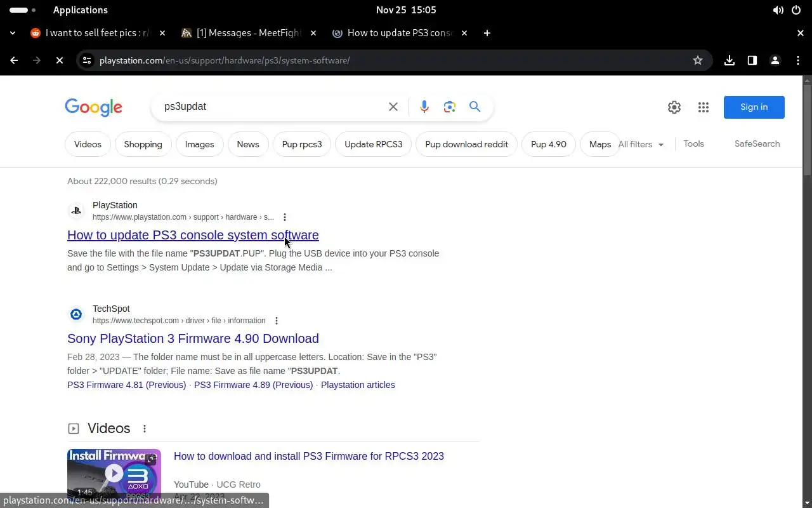Image resolution: width=812 pixels, height=508 pixels.
Task: Clear the Google search box
Action: coord(393,107)
